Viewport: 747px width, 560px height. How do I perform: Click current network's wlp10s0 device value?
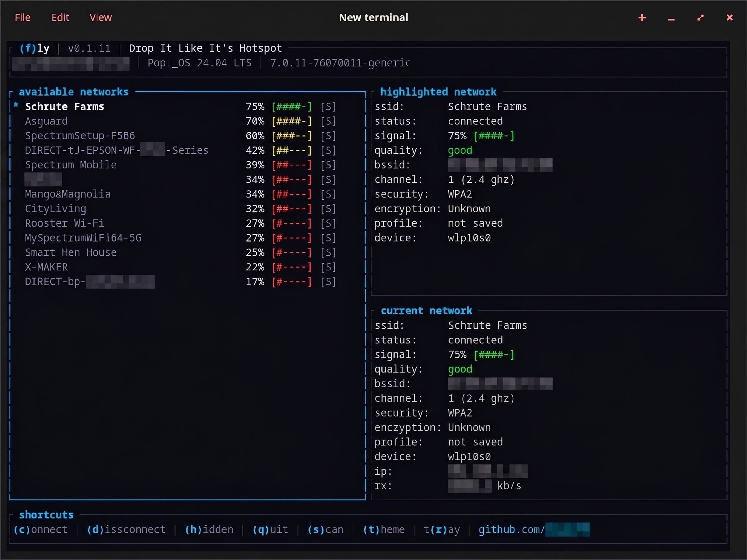(469, 457)
